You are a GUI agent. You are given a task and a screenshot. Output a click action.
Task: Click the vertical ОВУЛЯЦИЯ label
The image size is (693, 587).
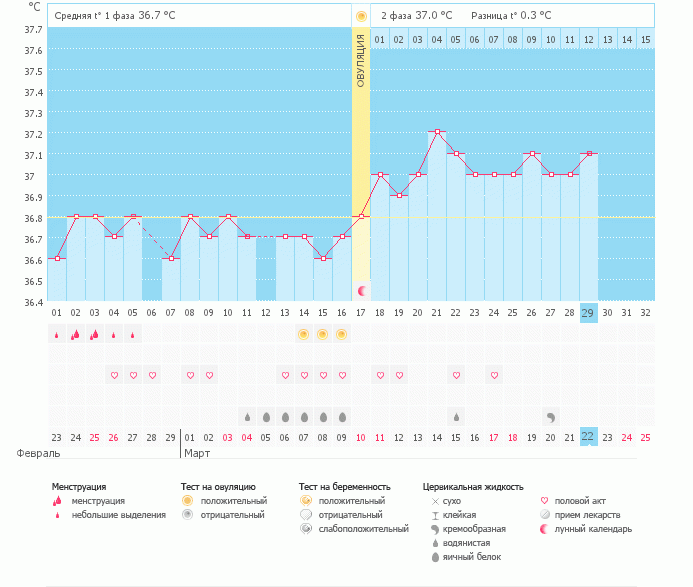361,58
